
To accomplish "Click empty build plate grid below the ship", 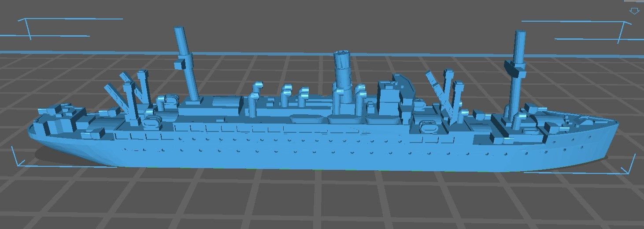I will click(308, 199).
